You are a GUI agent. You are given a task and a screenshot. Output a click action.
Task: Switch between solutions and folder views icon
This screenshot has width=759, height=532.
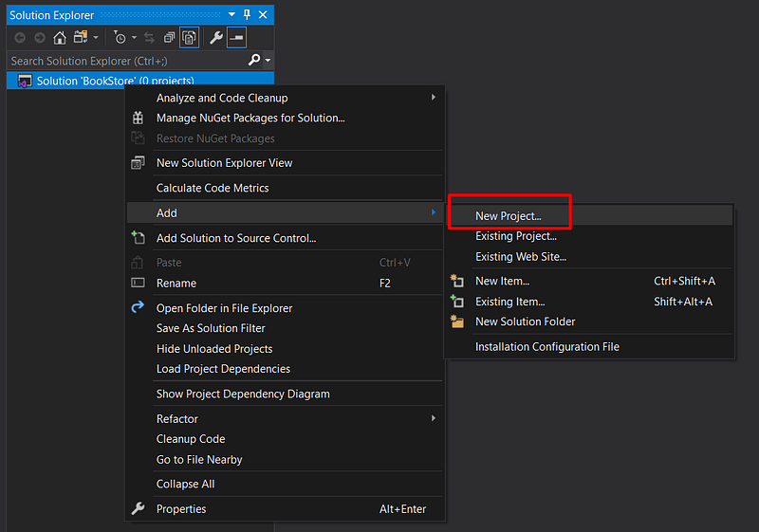coord(81,37)
